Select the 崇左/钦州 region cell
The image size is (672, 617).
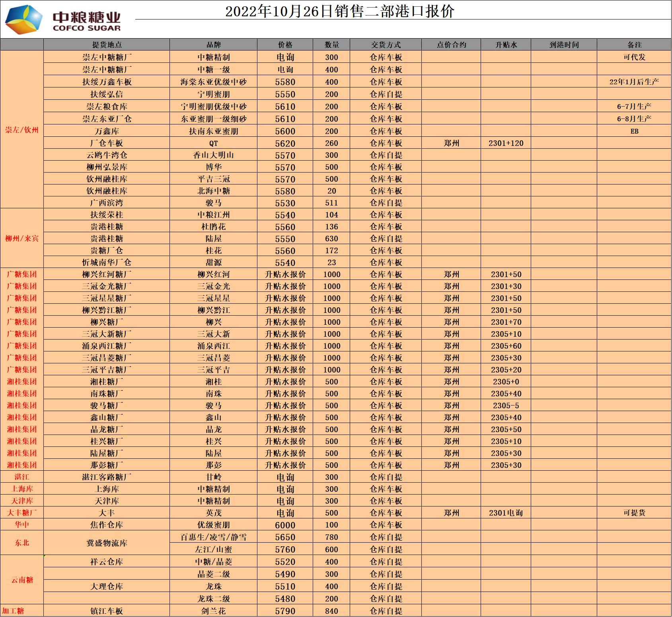point(22,130)
